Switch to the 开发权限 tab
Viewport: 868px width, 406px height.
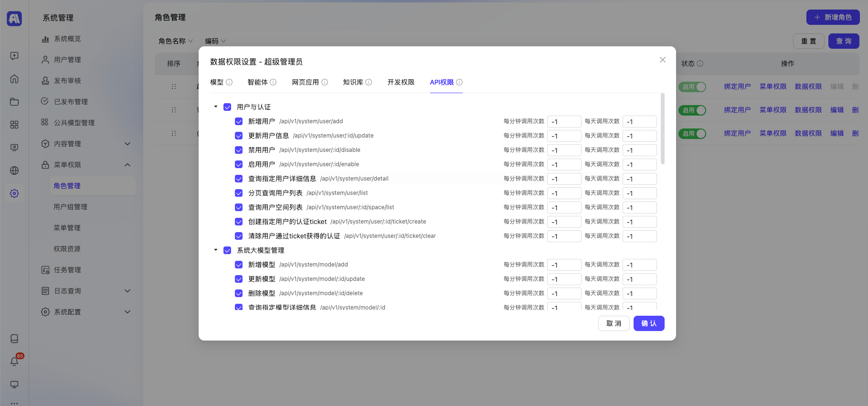401,82
